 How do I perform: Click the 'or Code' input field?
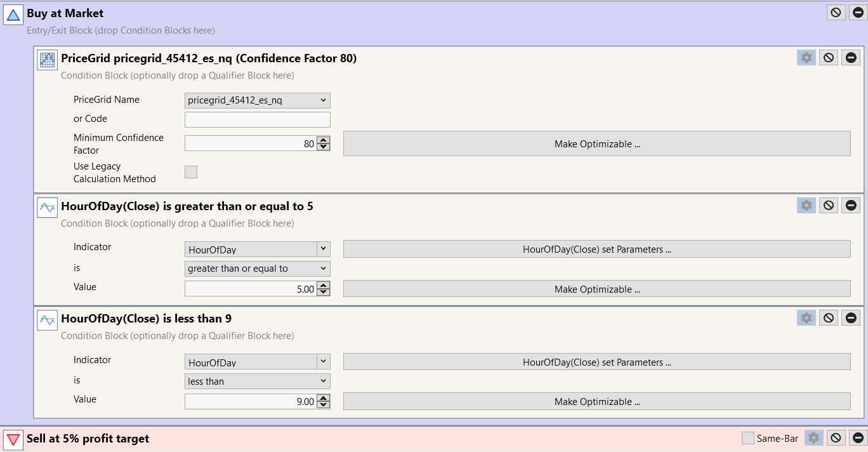click(257, 119)
